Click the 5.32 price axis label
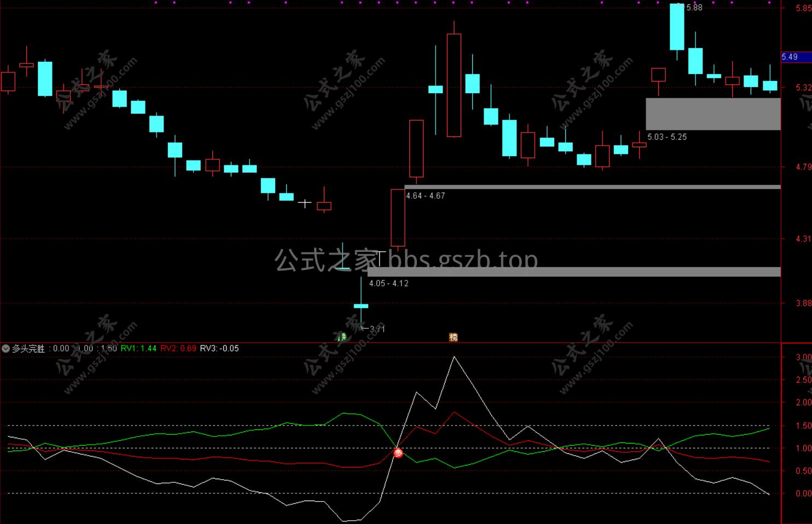The height and width of the screenshot is (524, 812). 804,88
